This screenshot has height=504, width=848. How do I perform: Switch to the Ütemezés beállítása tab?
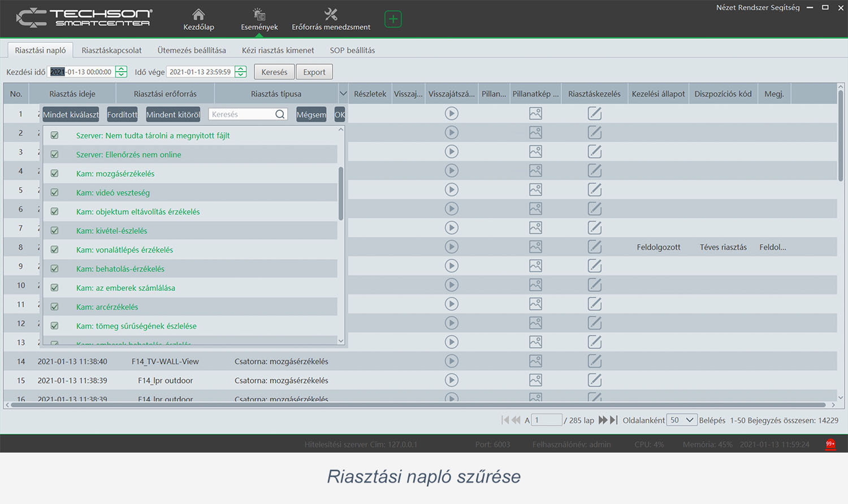pos(192,50)
